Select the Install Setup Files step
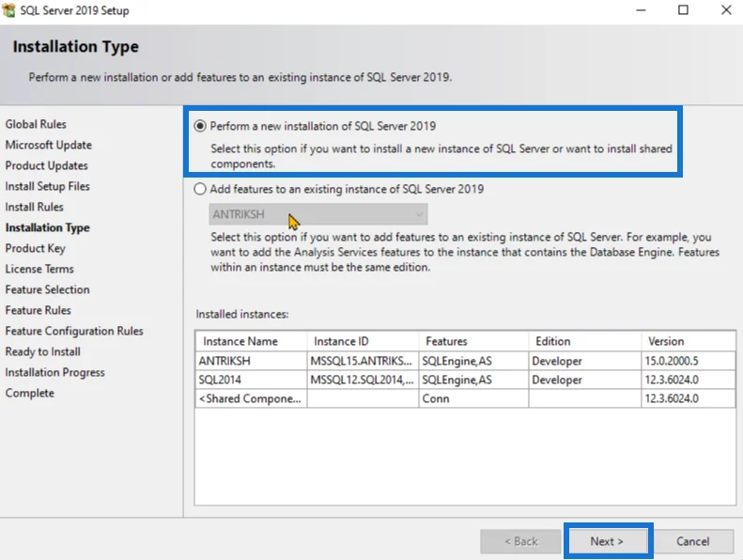The height and width of the screenshot is (560, 743). tap(47, 186)
